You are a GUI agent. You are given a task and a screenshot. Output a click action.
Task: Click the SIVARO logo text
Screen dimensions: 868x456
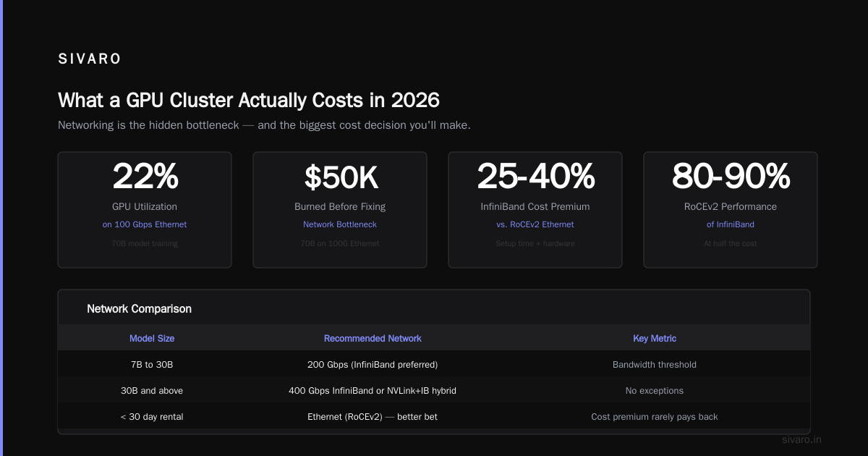pos(90,59)
